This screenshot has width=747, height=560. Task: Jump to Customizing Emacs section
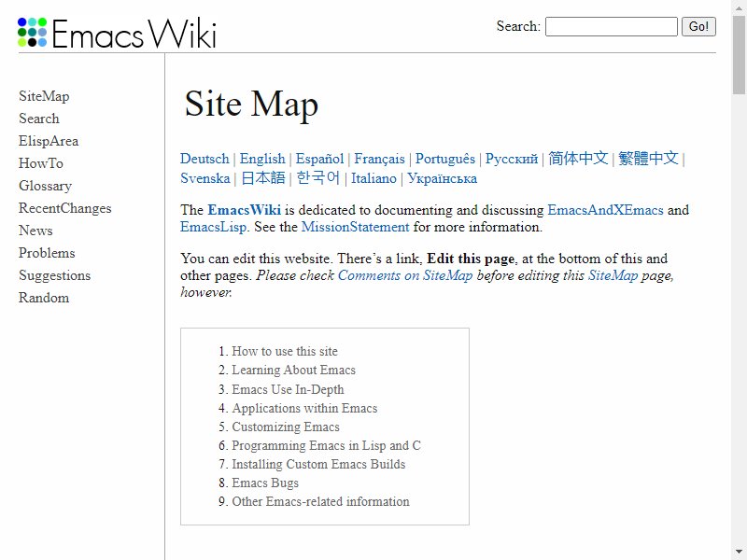286,427
